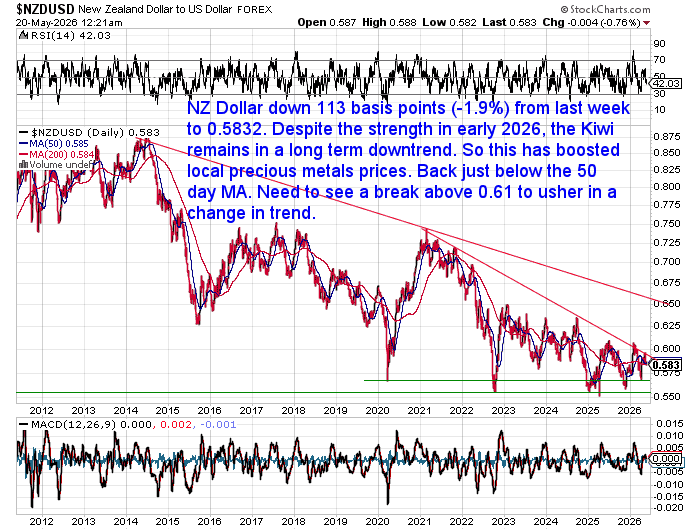The width and height of the screenshot is (700, 530).
Task: Click the 2026 label on bottom axis
Action: point(629,522)
